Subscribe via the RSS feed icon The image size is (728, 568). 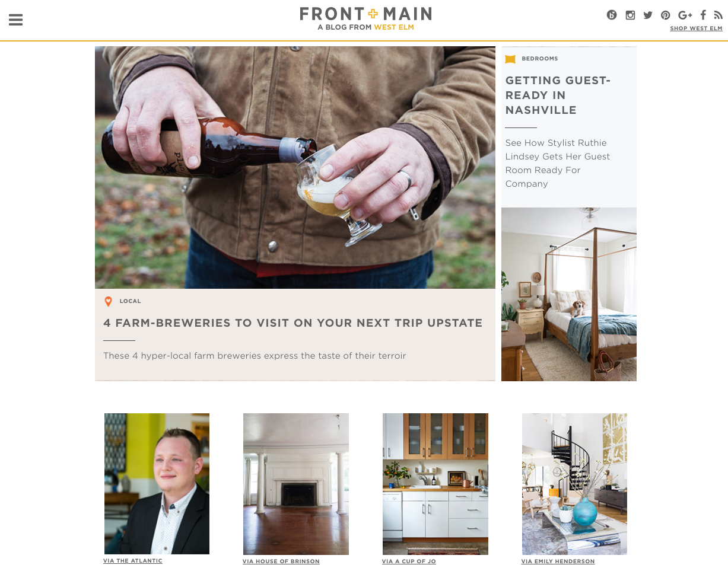(x=718, y=15)
